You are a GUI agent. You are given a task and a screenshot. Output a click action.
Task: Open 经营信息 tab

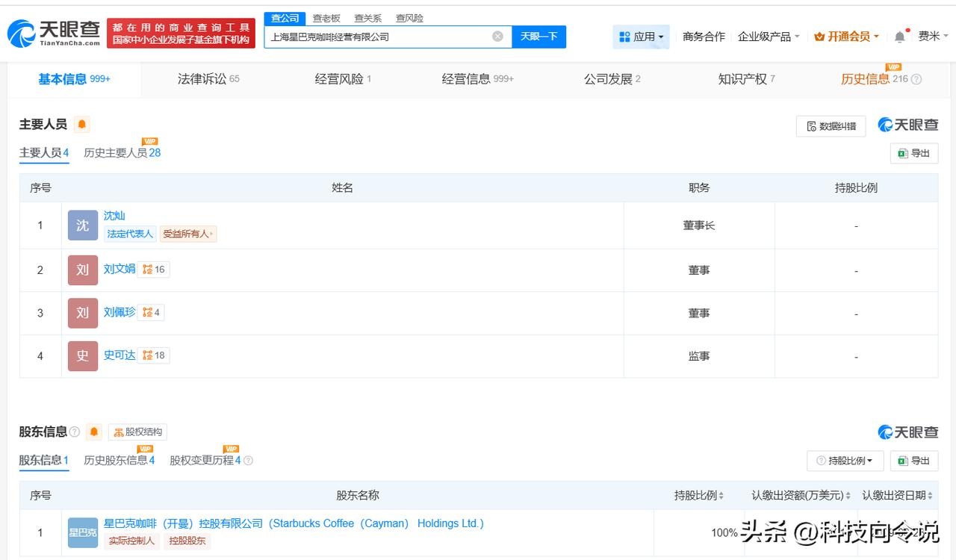477,79
